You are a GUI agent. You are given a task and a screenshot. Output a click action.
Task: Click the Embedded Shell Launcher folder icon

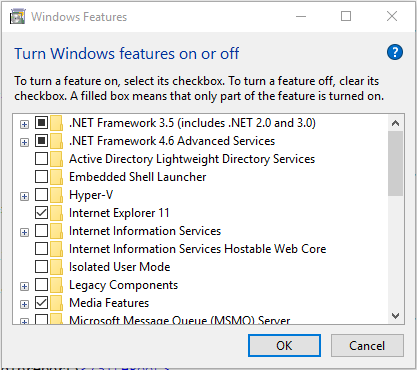coord(57,177)
